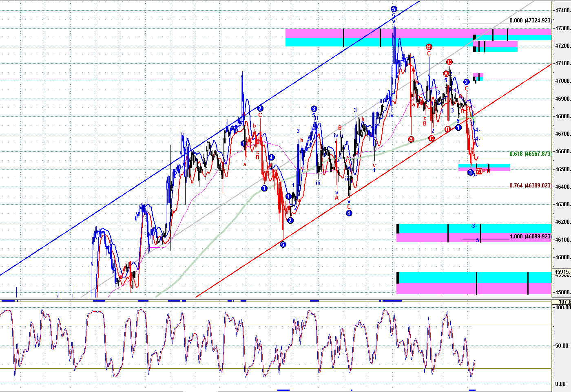Click the circled blue 3 near the 46840 level
This screenshot has height=392, width=571.
tap(314, 109)
